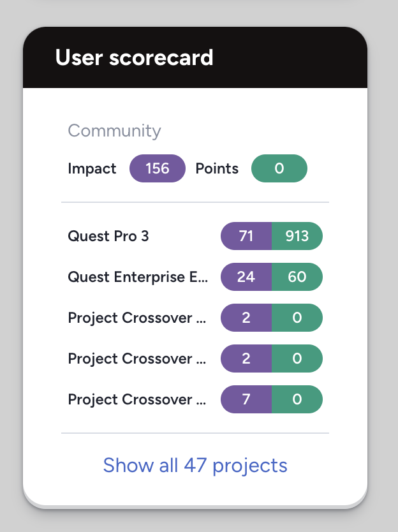398x532 pixels.
Task: Click the User scorecard title bar
Action: 135,57
